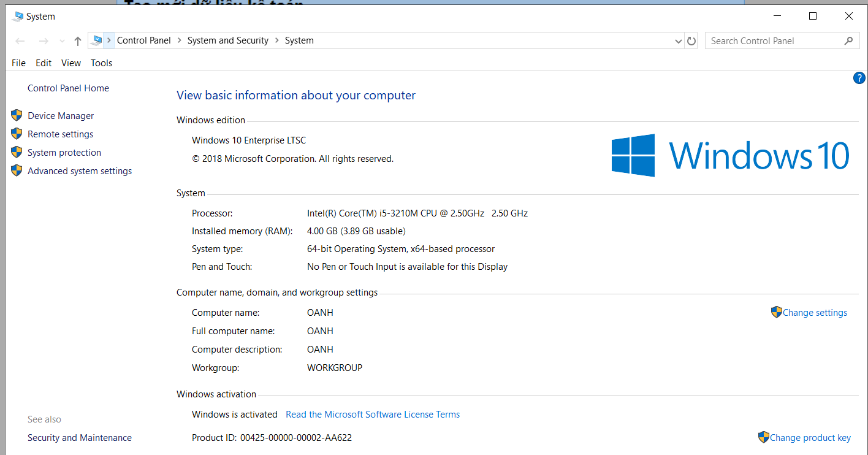
Task: Open System protection link
Action: (x=64, y=153)
